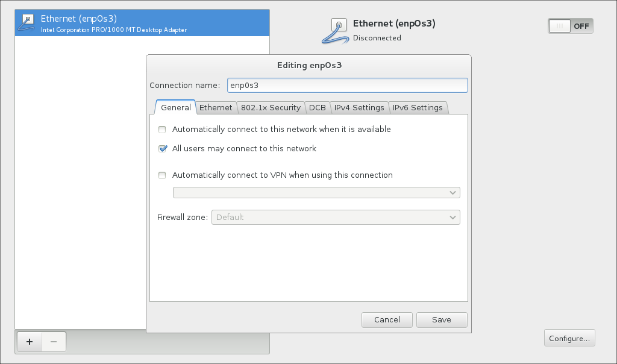The height and width of the screenshot is (364, 617).
Task: Select Ethernet (enp0s3) row in device list
Action: (142, 23)
